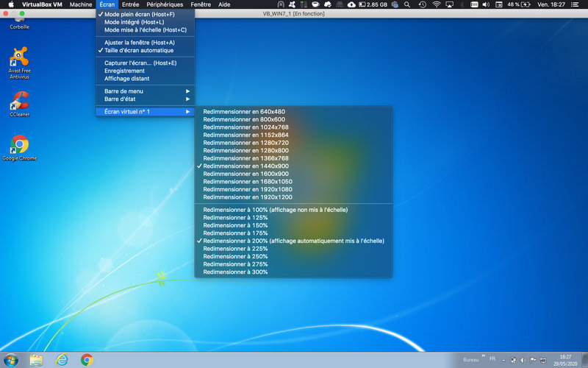Pick Redimmensionner en 1024x768
Screen dimensions: 588x368
293,127
